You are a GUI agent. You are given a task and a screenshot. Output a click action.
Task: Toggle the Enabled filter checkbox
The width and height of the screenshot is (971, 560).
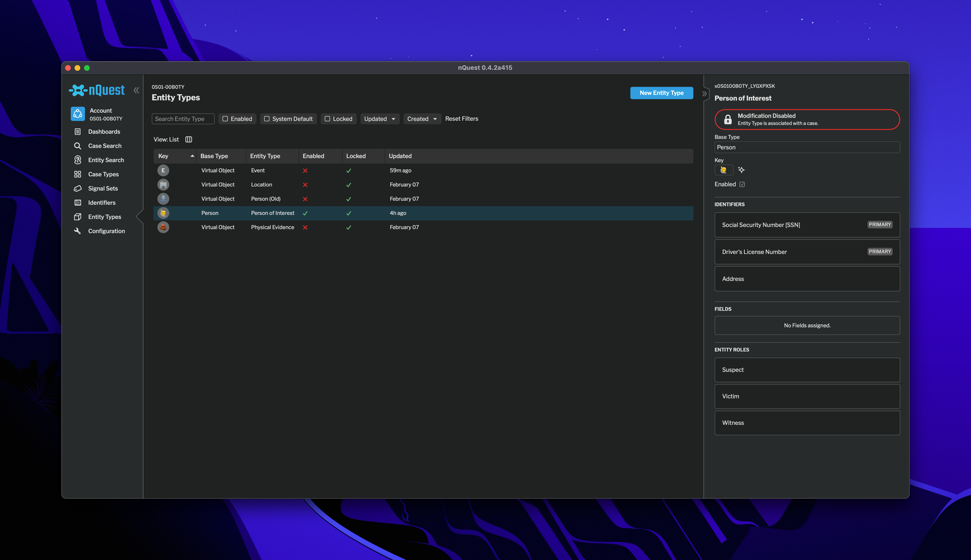coord(225,119)
